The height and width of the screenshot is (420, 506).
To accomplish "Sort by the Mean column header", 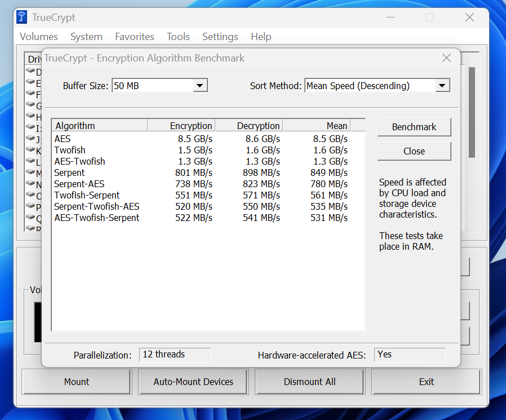I will pyautogui.click(x=317, y=126).
